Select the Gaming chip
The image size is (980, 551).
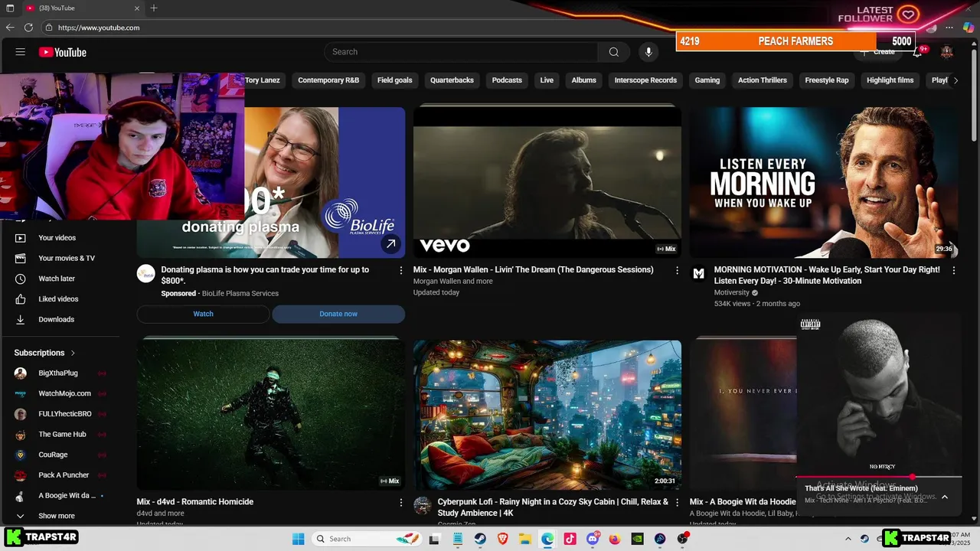click(707, 80)
